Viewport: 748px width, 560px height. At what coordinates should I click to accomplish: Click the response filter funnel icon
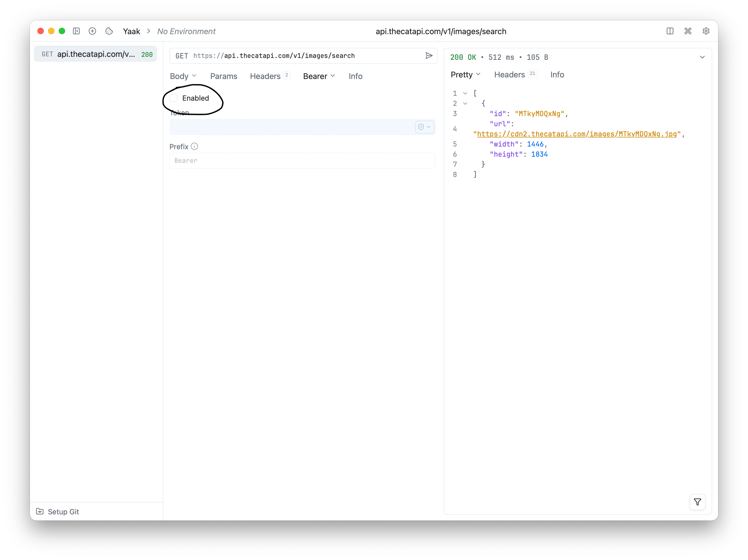(697, 502)
